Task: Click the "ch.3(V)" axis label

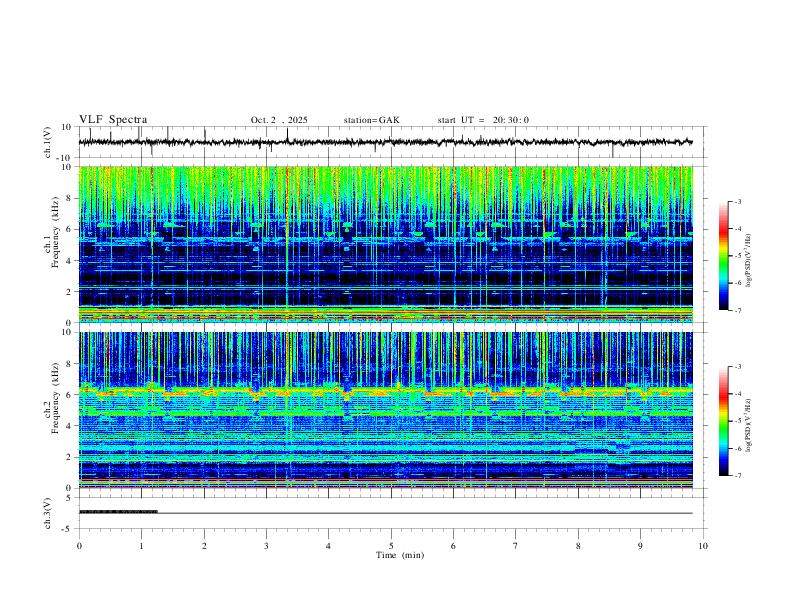Action: 48,513
